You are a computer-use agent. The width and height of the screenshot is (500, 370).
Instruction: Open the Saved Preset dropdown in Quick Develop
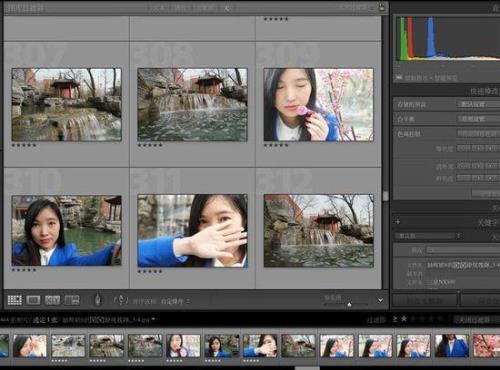[x=478, y=105]
